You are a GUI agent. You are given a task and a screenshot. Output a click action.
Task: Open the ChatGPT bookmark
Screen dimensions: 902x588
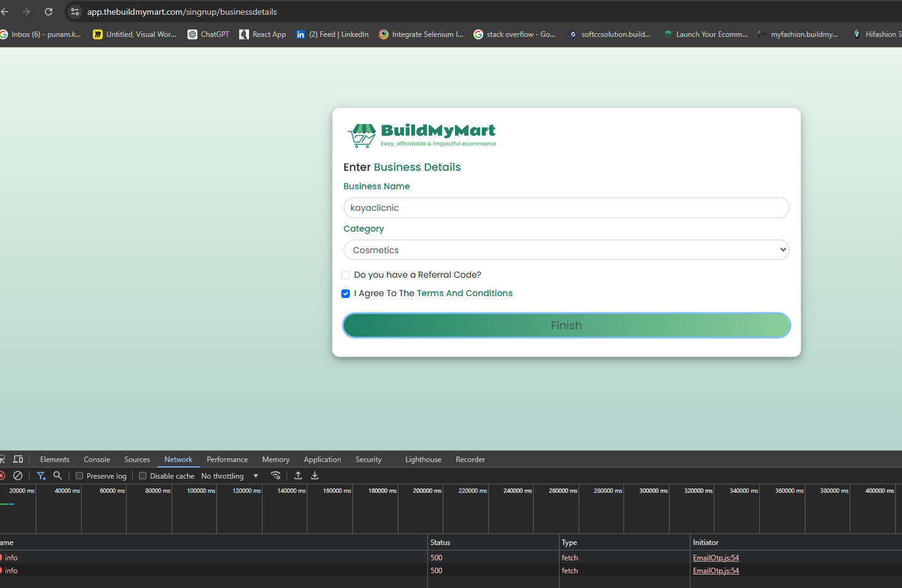click(208, 34)
